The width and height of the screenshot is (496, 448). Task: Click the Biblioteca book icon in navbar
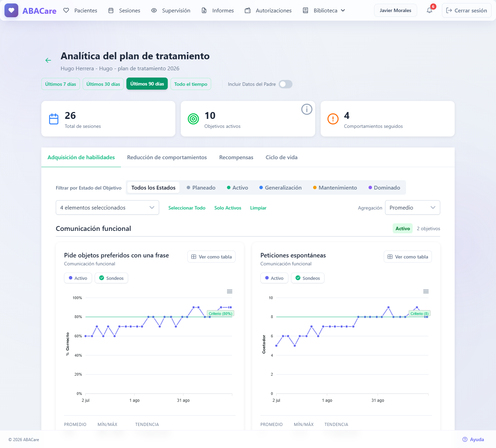pos(305,10)
